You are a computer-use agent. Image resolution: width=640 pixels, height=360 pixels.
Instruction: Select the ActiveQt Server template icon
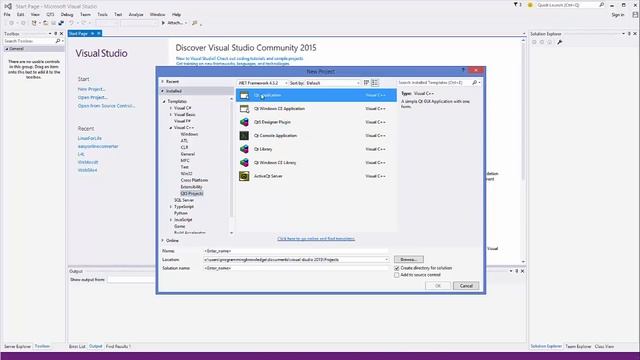pos(244,176)
